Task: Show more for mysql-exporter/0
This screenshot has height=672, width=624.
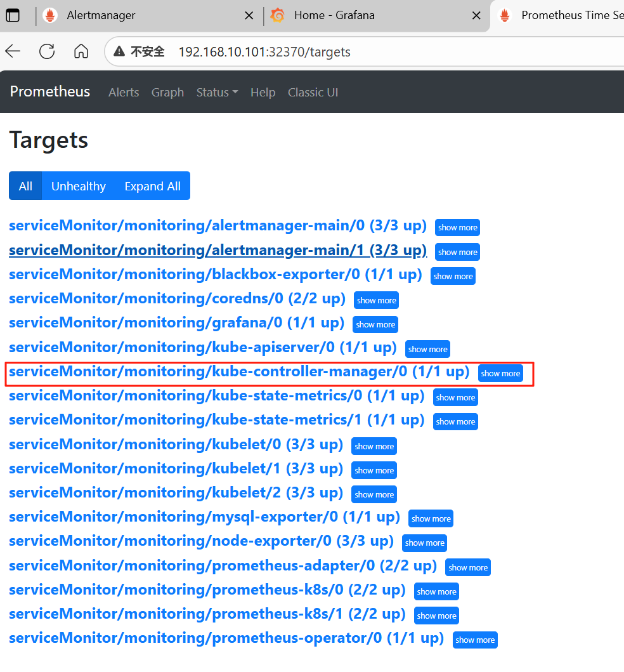Action: pos(431,518)
